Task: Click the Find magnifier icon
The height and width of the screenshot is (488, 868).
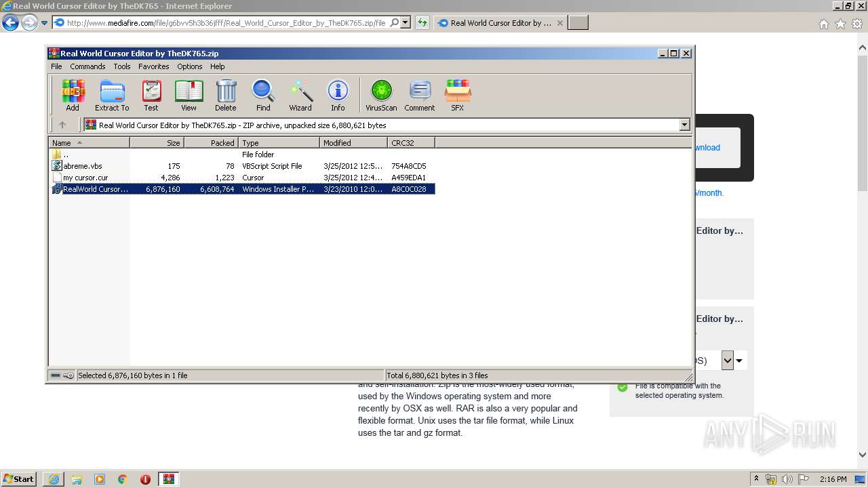Action: 263,95
